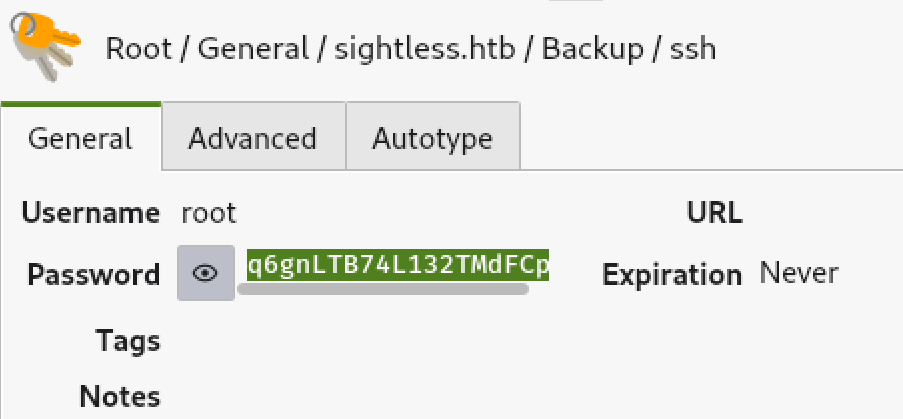This screenshot has width=903, height=419.
Task: Click the Tags field label
Action: pyautogui.click(x=128, y=340)
